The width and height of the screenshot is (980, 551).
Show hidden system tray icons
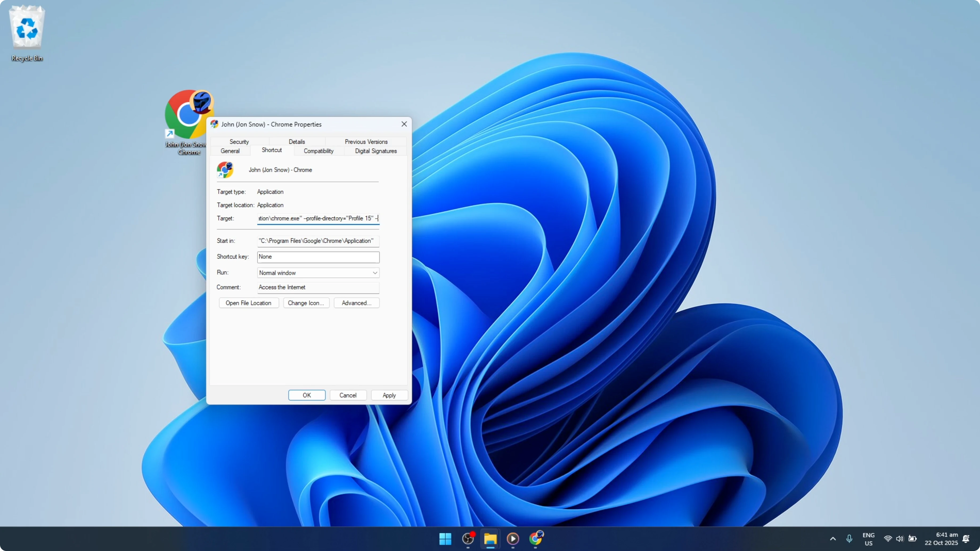coord(833,539)
